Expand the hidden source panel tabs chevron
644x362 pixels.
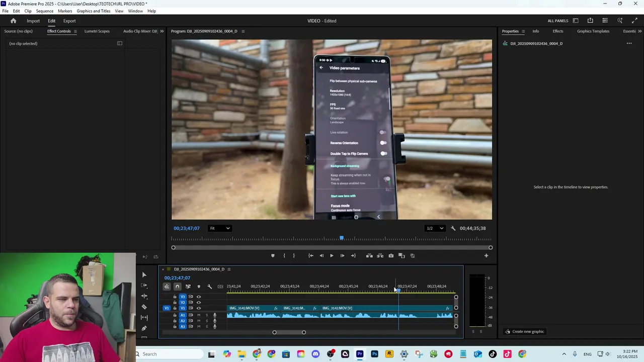[162, 31]
